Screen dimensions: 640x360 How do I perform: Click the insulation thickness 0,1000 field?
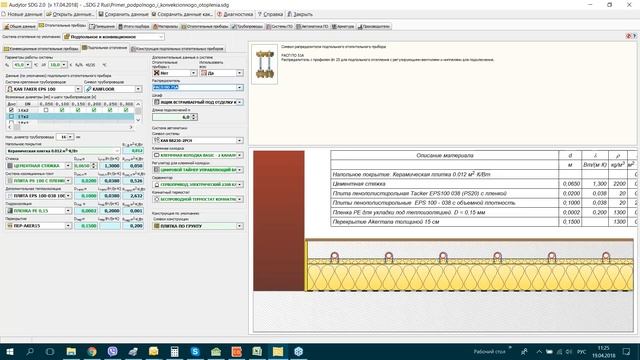86,196
